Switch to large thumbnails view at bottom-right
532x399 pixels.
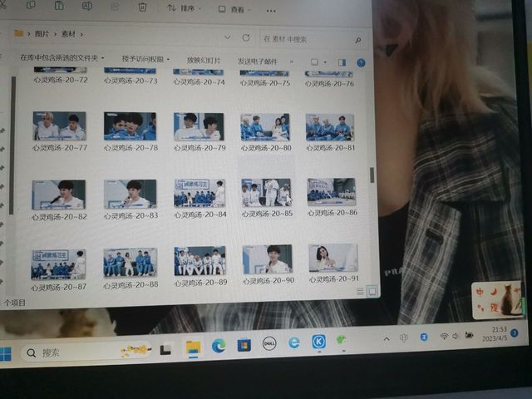point(372,291)
